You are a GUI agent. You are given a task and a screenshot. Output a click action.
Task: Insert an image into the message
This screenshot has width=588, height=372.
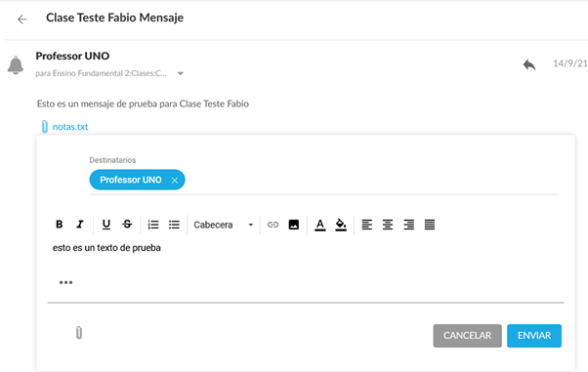coord(294,225)
